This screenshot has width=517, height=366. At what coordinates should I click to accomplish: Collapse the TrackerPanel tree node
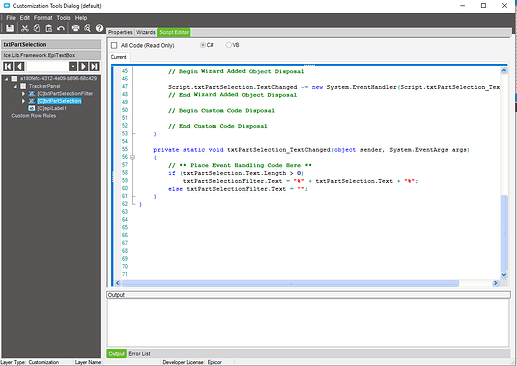[x=15, y=86]
